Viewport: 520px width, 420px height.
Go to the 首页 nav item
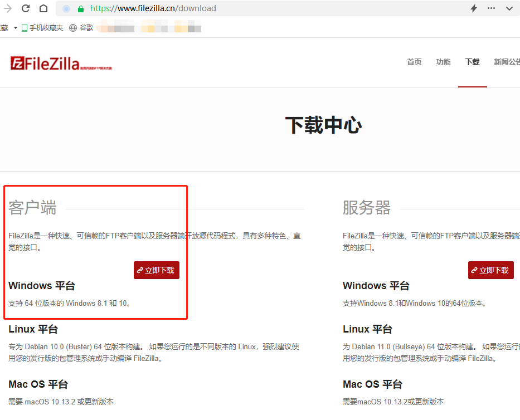point(414,62)
